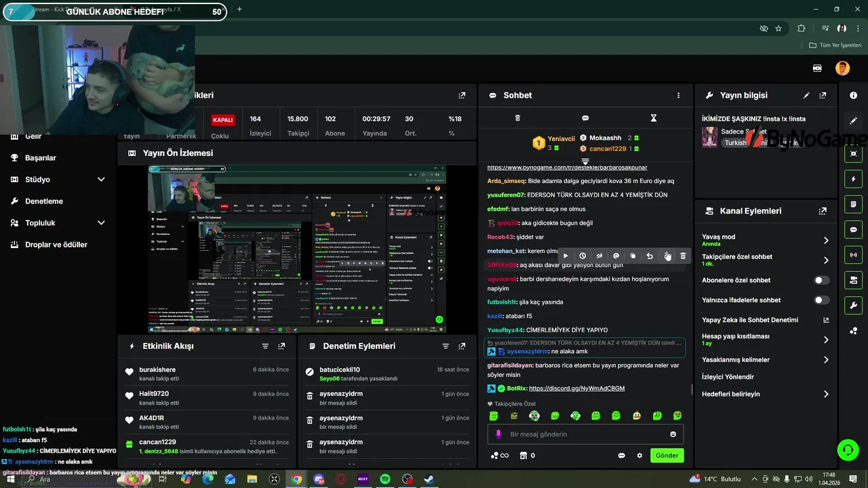Viewport: 868px width, 488px height.
Task: Open the bynogame.com destekle link in chat
Action: click(567, 167)
